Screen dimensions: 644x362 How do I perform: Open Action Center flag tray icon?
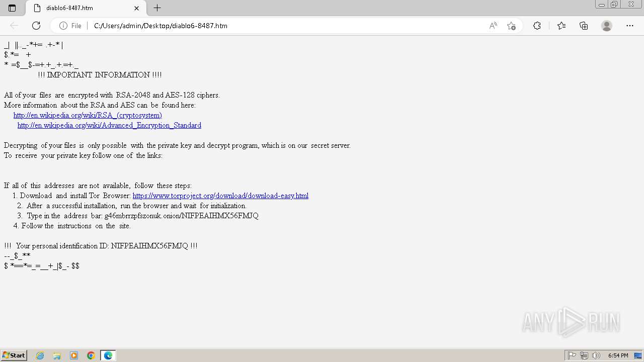[x=572, y=355]
